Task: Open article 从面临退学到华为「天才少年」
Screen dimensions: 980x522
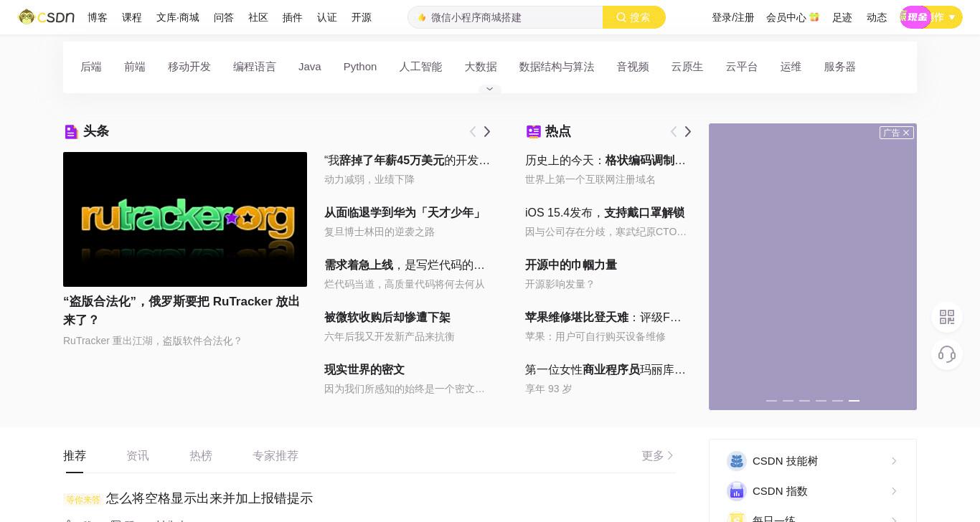Action: 404,213
